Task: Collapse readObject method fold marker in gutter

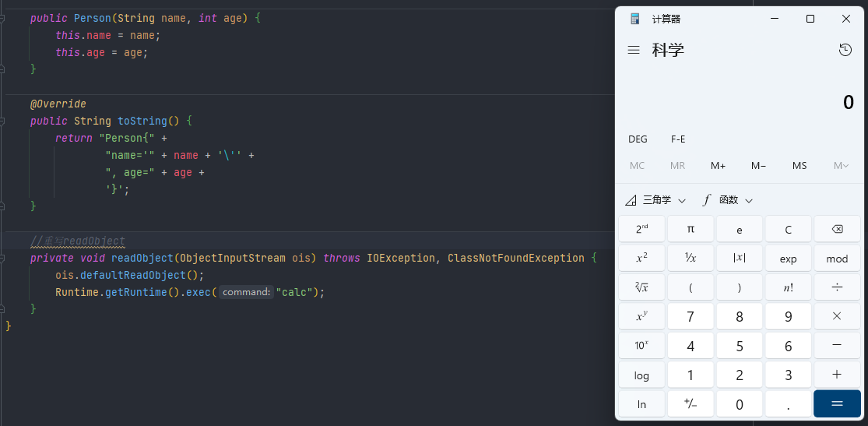Action: [2, 258]
